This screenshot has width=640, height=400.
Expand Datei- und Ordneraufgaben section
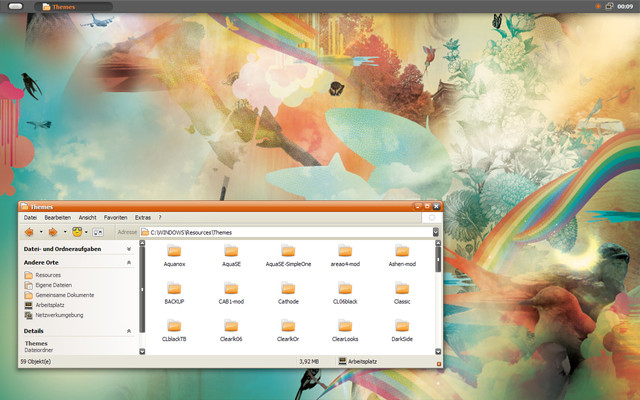tap(129, 249)
